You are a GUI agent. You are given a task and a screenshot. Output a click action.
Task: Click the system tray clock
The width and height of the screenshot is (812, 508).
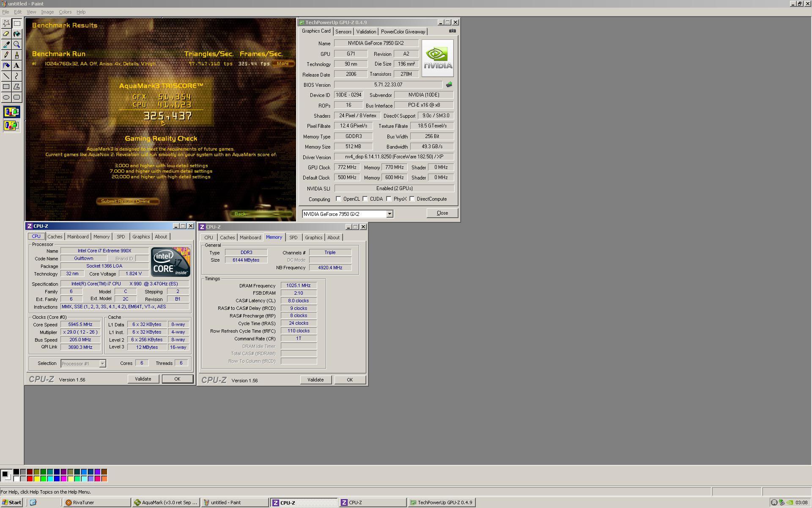click(801, 502)
